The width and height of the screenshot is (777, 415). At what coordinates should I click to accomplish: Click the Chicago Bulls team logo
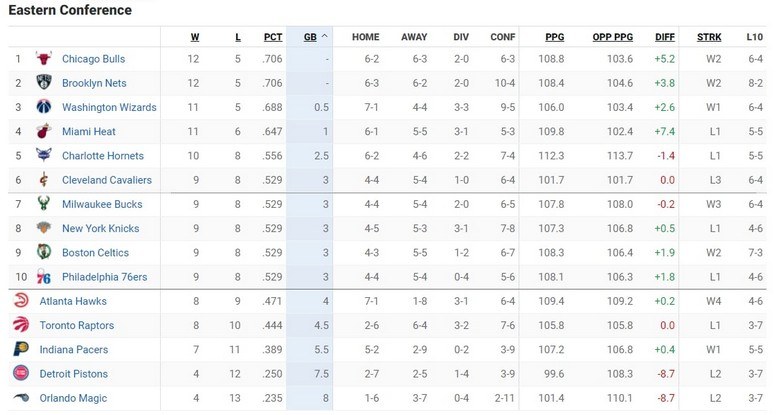click(44, 59)
